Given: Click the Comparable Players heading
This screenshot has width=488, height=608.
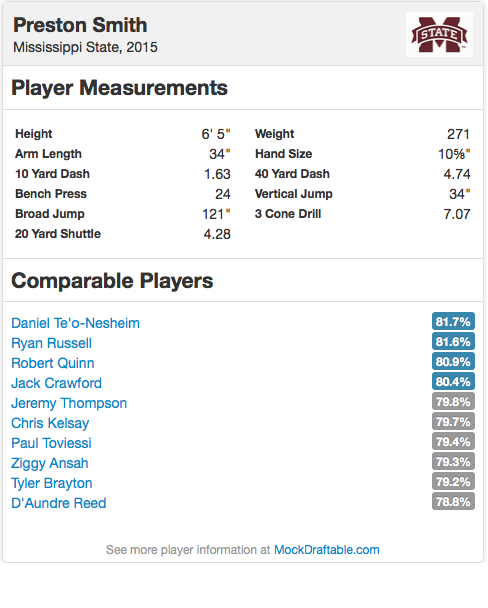Looking at the screenshot, I should [x=112, y=281].
